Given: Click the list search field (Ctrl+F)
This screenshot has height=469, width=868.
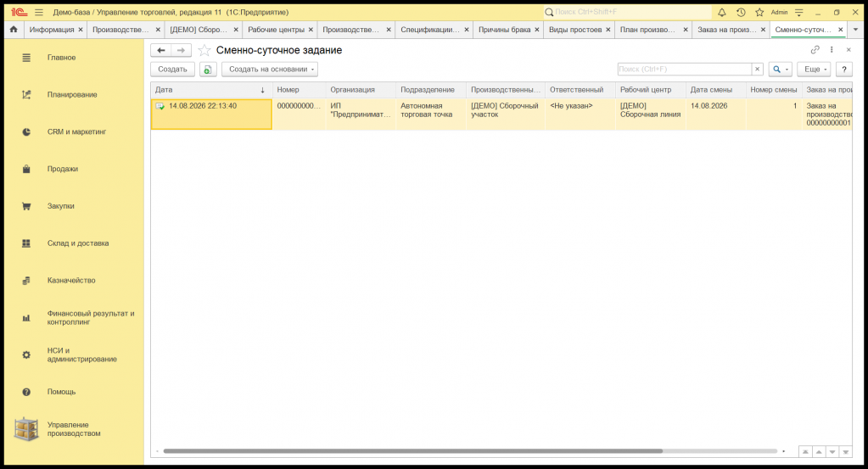Looking at the screenshot, I should [x=684, y=70].
